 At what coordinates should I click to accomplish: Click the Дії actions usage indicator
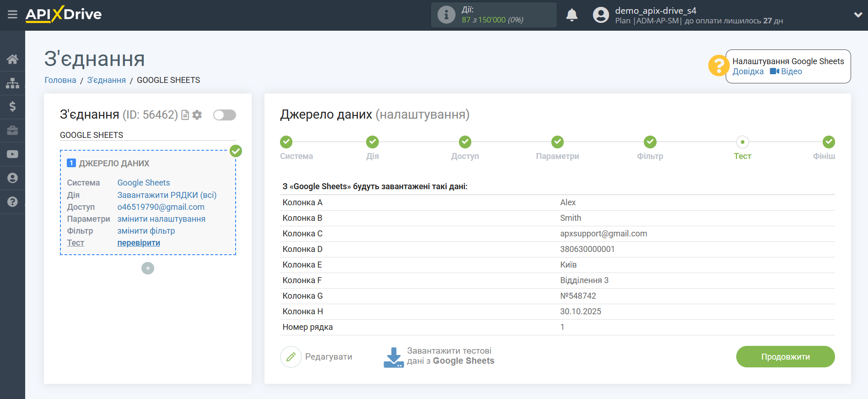pos(493,15)
